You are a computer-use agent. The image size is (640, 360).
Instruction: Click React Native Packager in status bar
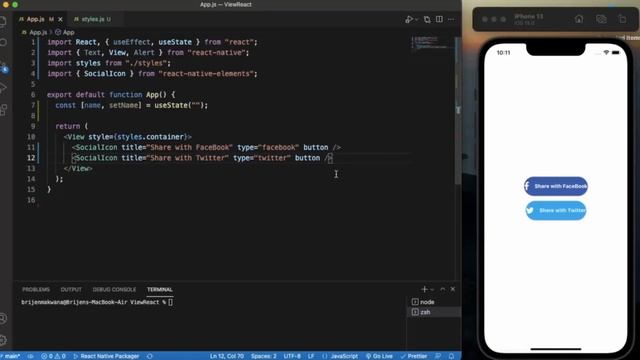coord(106,356)
